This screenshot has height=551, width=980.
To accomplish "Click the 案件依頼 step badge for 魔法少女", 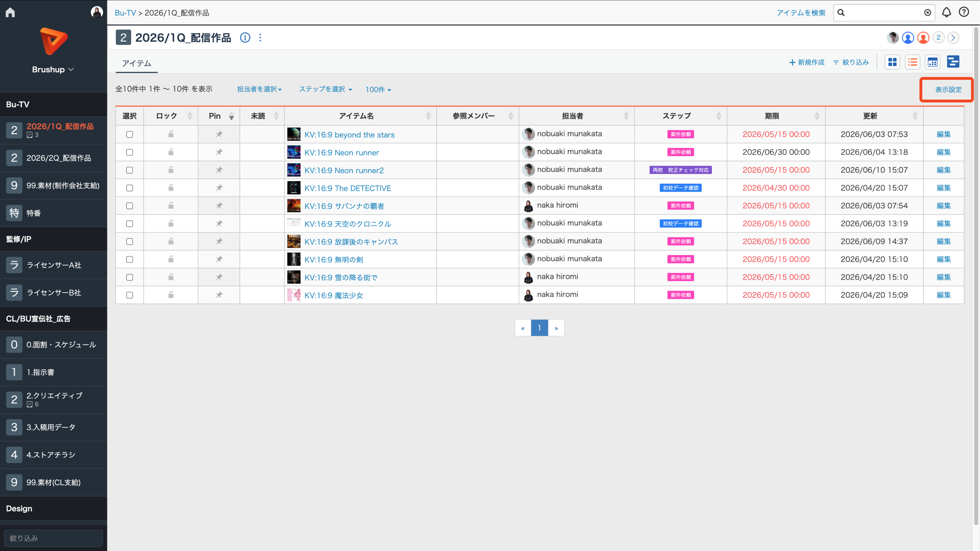I will tap(680, 295).
